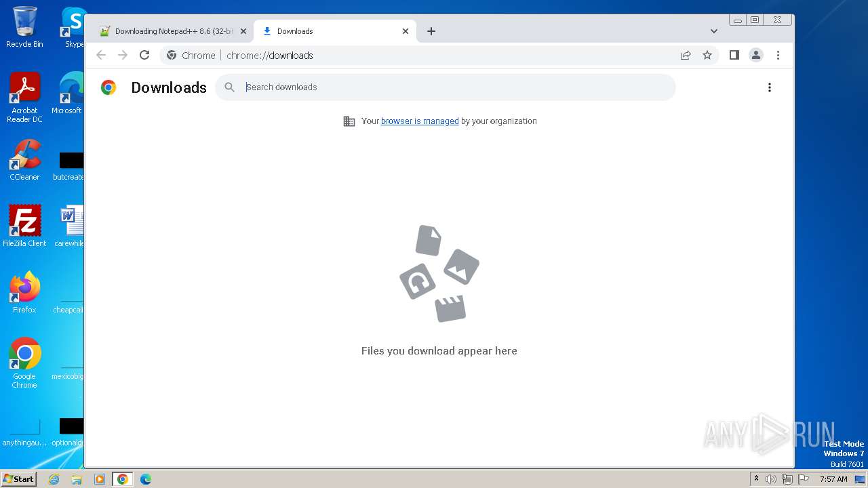
Task: Launch CCleaner from the desktop
Action: pos(24,160)
